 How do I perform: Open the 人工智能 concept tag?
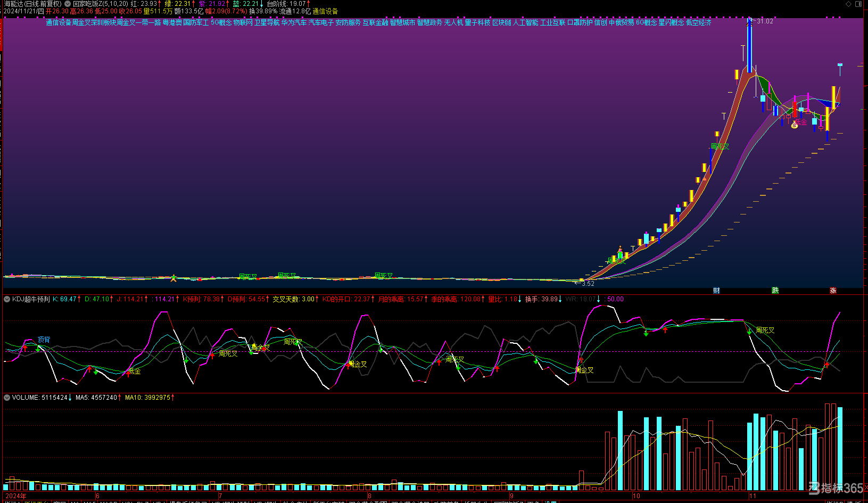tap(526, 22)
